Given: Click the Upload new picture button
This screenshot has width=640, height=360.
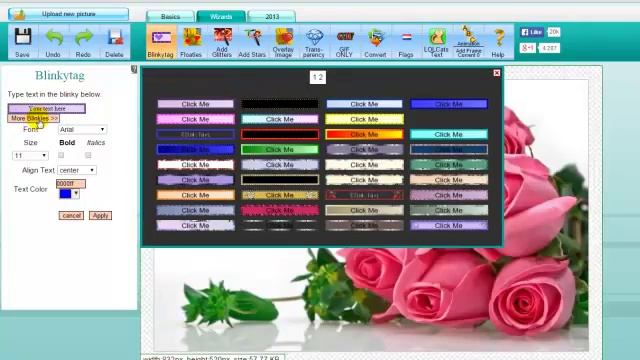Looking at the screenshot, I should pos(69,14).
